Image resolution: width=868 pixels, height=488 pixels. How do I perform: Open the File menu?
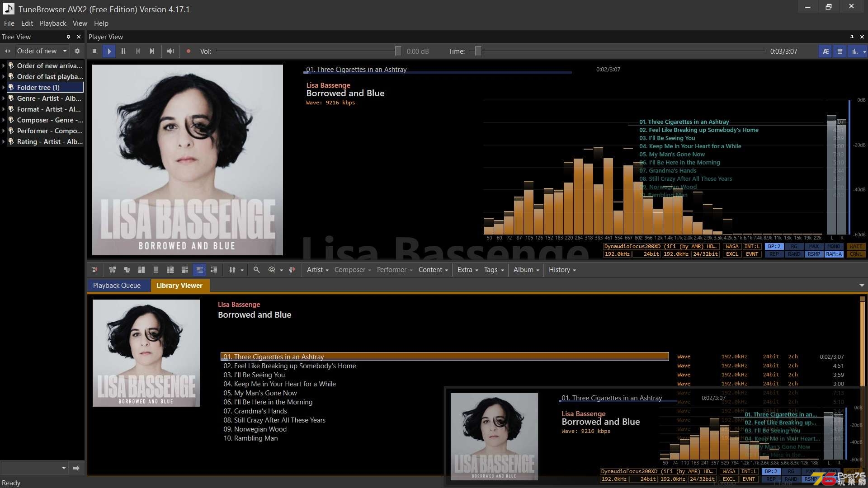pyautogui.click(x=9, y=23)
